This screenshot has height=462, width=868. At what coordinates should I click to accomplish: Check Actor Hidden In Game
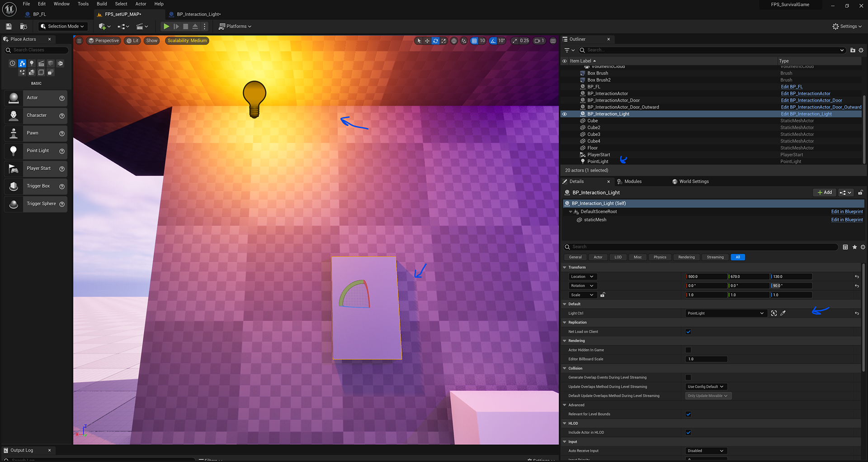688,350
